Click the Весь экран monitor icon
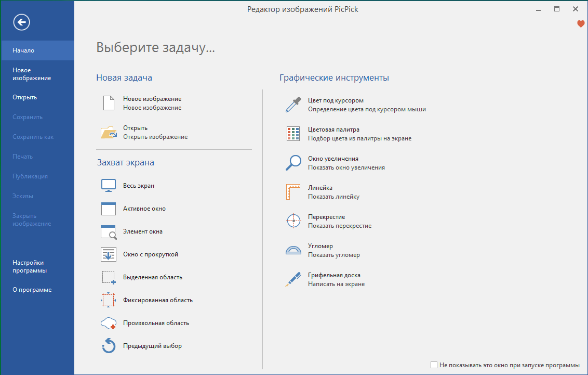Screen dimensions: 588x375 pos(109,186)
